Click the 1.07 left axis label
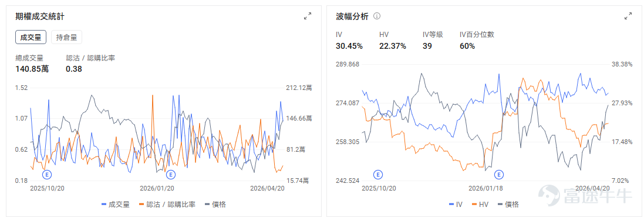 [x=21, y=119]
